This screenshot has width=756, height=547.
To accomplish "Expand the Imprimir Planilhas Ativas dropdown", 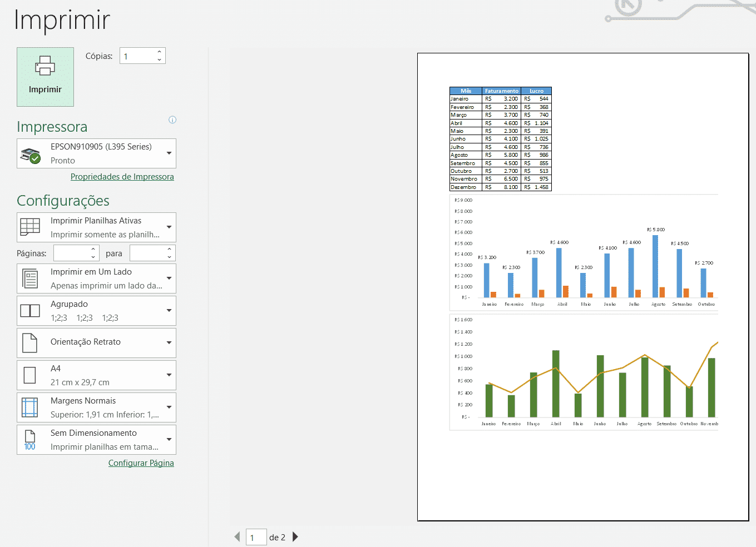I will click(x=96, y=227).
